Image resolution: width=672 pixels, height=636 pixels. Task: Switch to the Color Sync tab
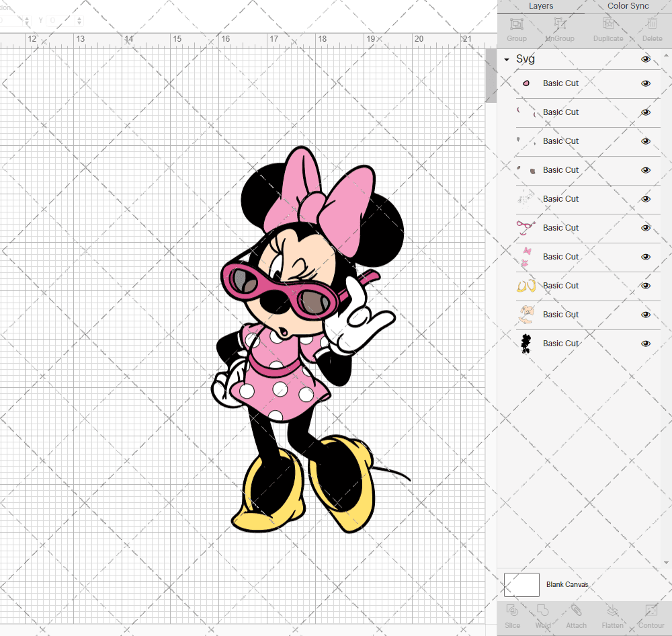pyautogui.click(x=628, y=6)
